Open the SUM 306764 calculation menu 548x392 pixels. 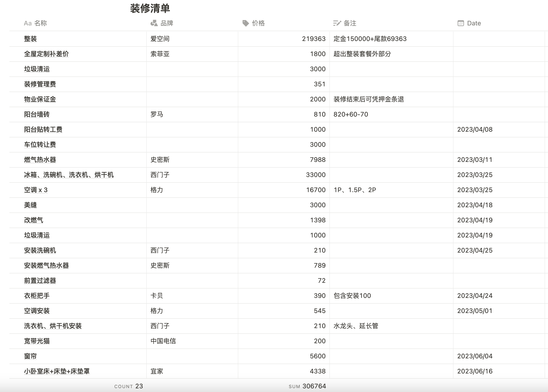[307, 386]
